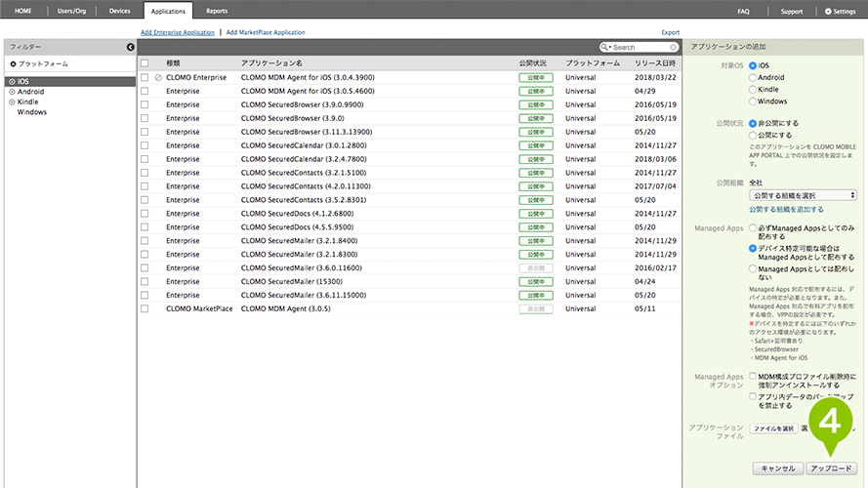Click the search magnifier icon
Viewport: 868px width, 488px height.
[x=604, y=47]
